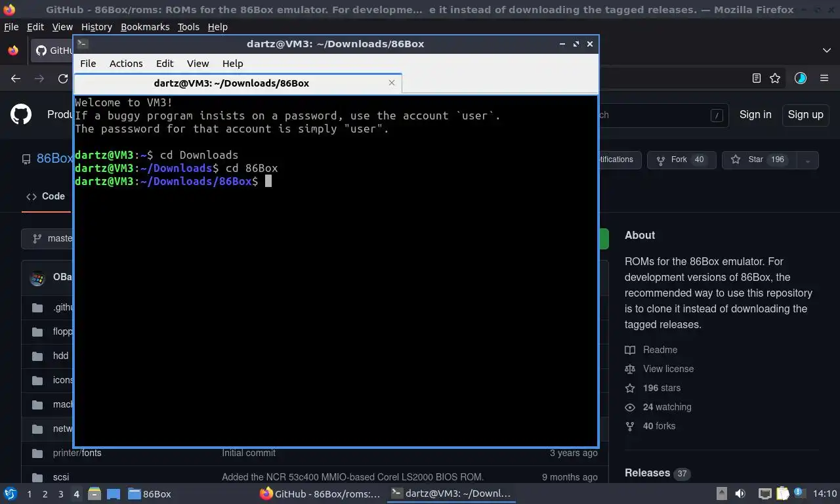Image resolution: width=840 pixels, height=504 pixels.
Task: Click Sign up button on GitHub
Action: pos(805,114)
